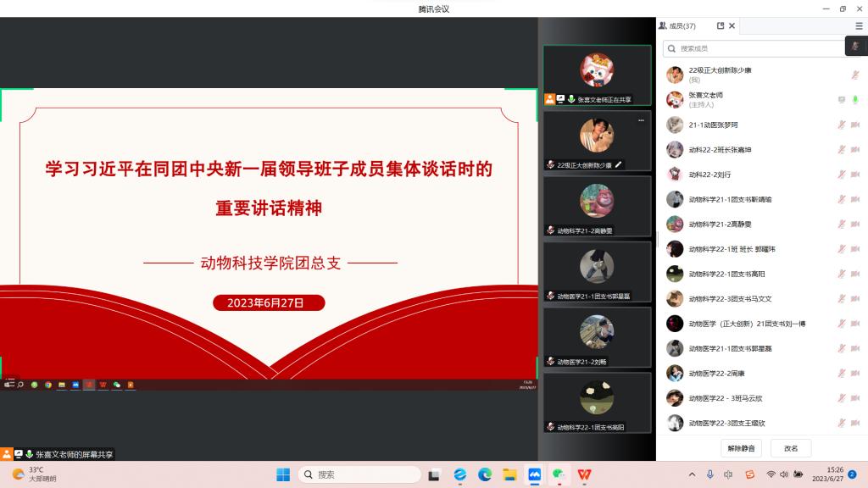Open the Tencent Meeting taskbar icon
868x488 pixels.
535,474
